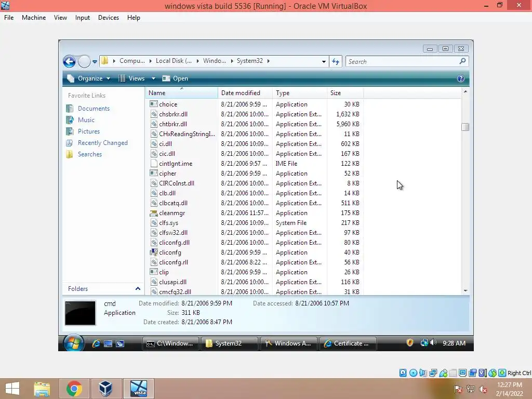Click Open in the command bar
This screenshot has height=399, width=532.
pos(176,78)
